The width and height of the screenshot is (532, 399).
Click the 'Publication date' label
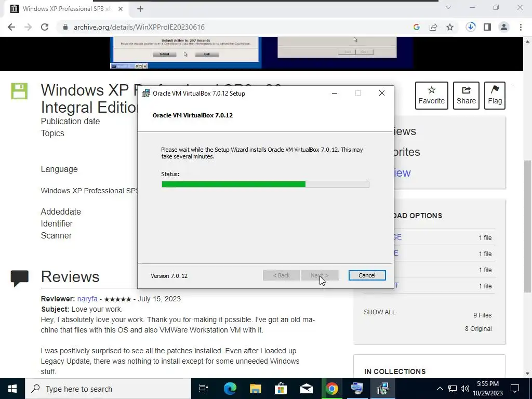(70, 122)
